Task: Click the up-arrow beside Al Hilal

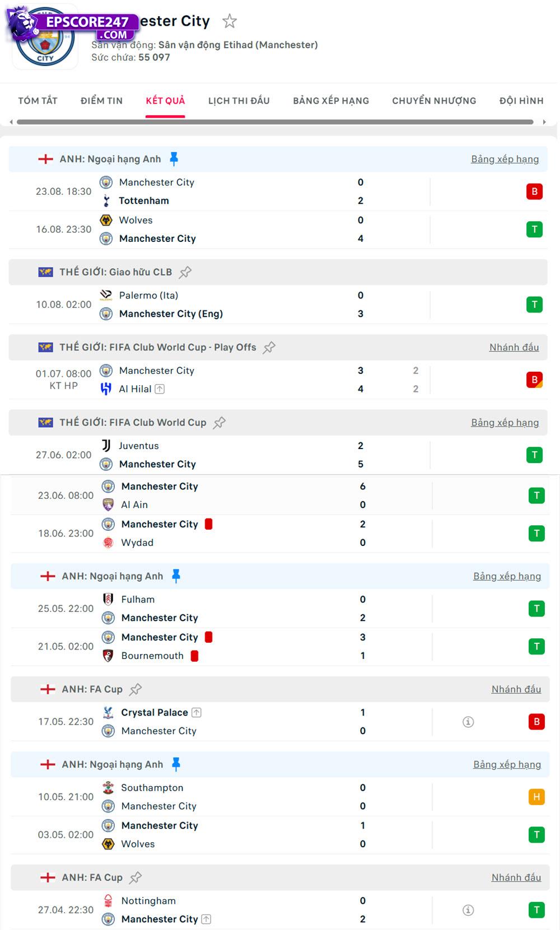Action: tap(160, 389)
